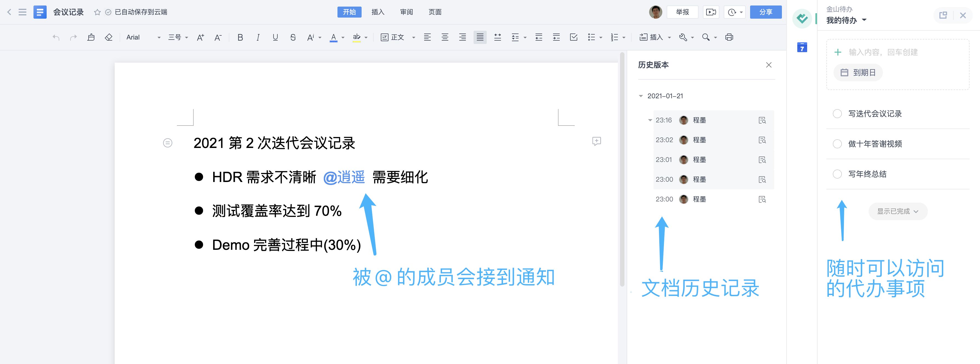980x364 pixels.
Task: Click the back arrow icon
Action: (9, 12)
